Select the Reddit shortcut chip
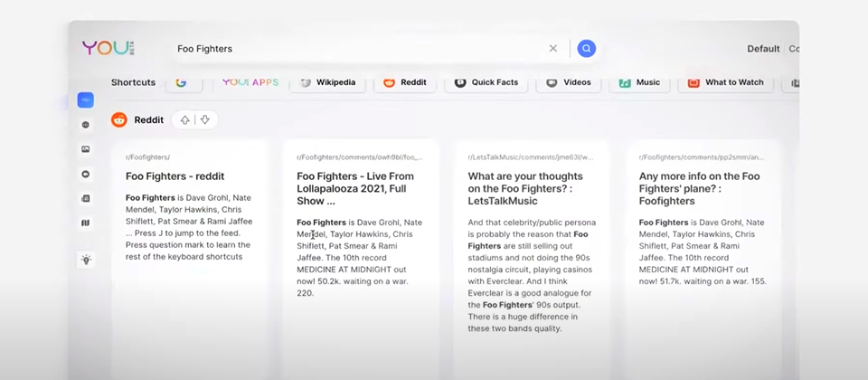 405,82
